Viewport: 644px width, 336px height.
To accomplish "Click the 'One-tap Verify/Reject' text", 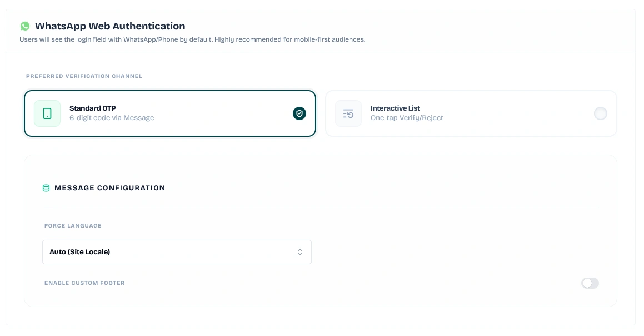I will coord(407,118).
